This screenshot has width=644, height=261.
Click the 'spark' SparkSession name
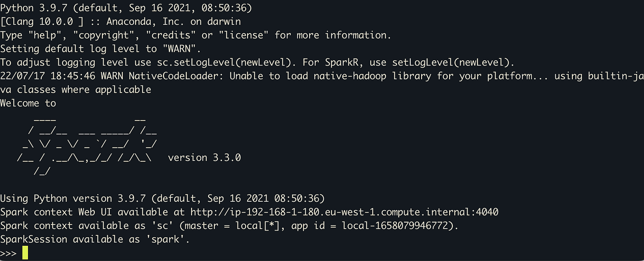165,240
